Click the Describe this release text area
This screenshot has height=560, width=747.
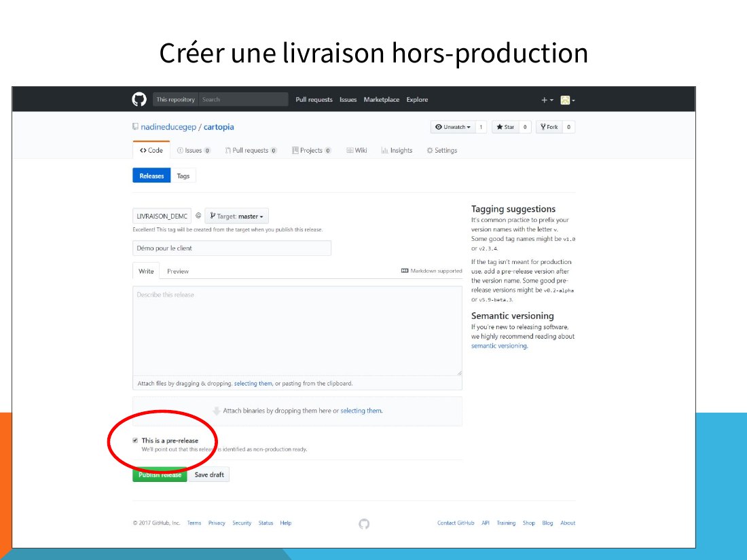(x=297, y=331)
